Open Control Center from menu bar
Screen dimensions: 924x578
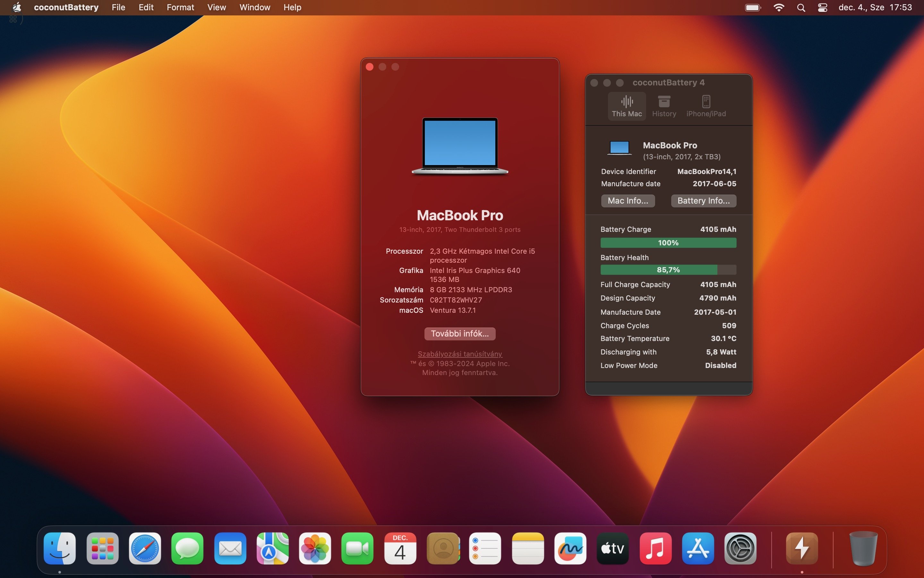pyautogui.click(x=822, y=8)
